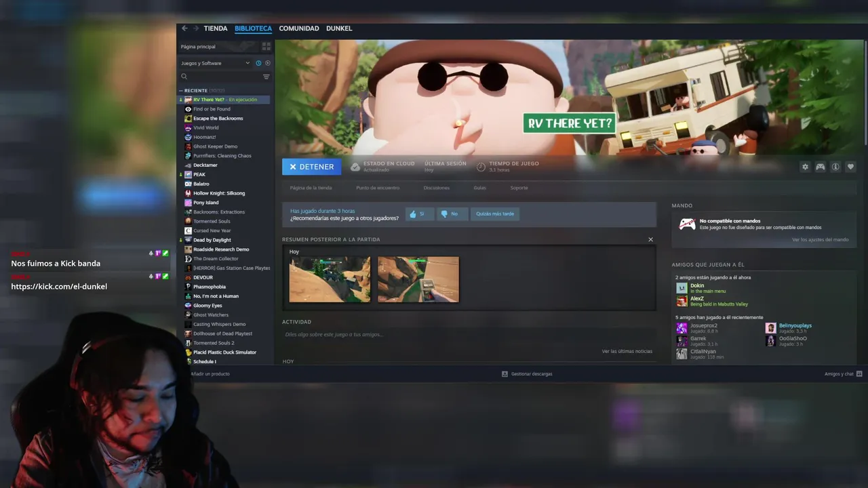The width and height of the screenshot is (868, 488).
Task: Go back with the Steam back arrow
Action: point(184,28)
